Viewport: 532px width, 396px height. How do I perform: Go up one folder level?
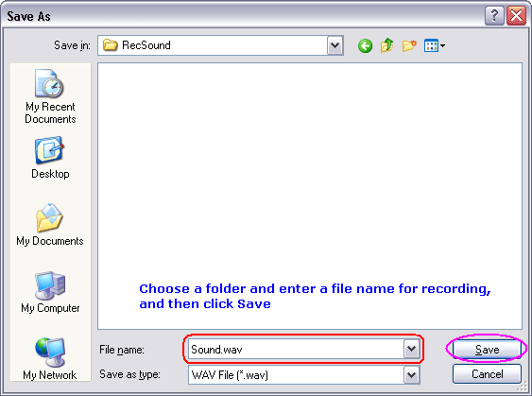pos(387,45)
